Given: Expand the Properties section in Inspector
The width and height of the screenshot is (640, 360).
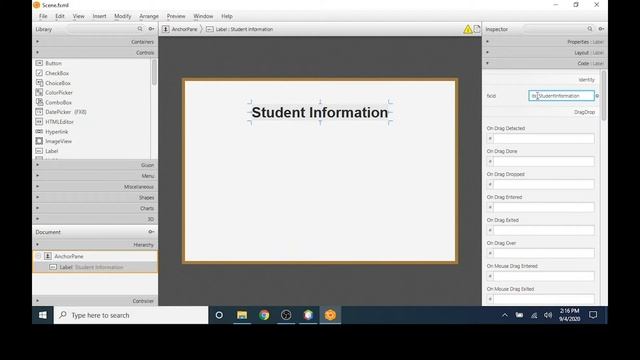Looking at the screenshot, I should pyautogui.click(x=545, y=42).
